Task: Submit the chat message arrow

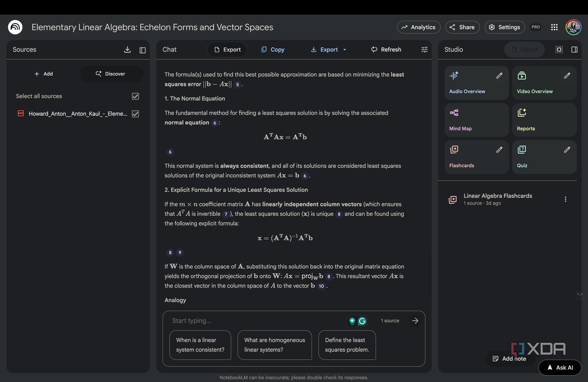Action: [x=415, y=321]
